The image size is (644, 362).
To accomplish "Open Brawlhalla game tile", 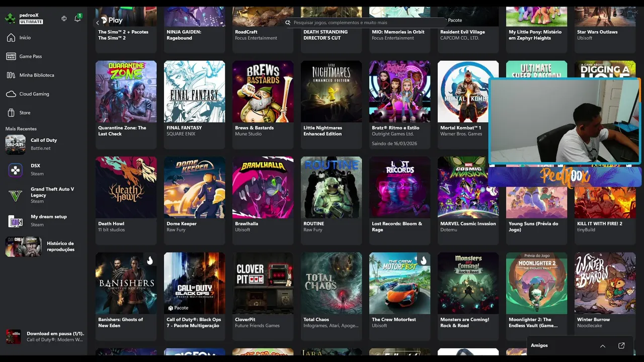I will pos(263,200).
